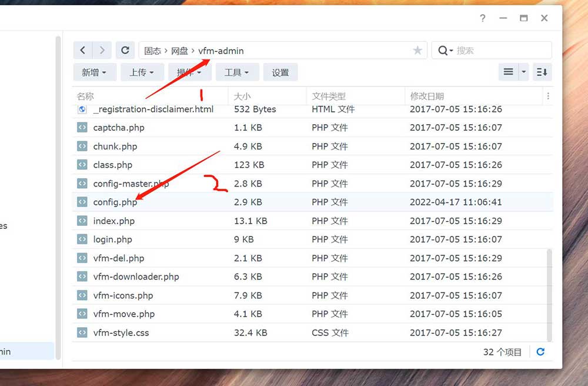
Task: Click the HTML 文件 type cell
Action: tap(333, 109)
